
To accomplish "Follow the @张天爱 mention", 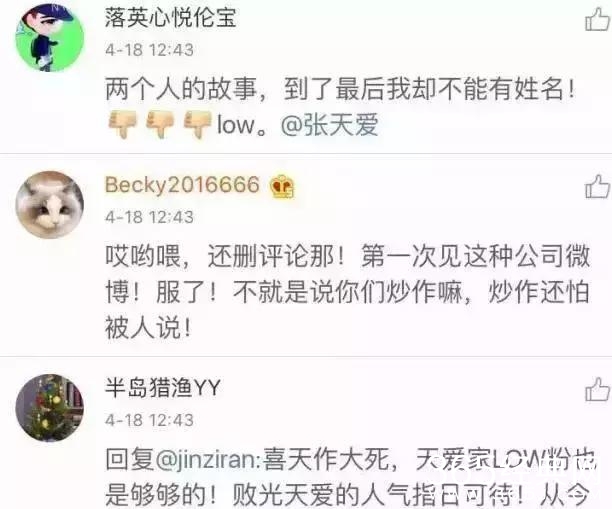I will (330, 125).
